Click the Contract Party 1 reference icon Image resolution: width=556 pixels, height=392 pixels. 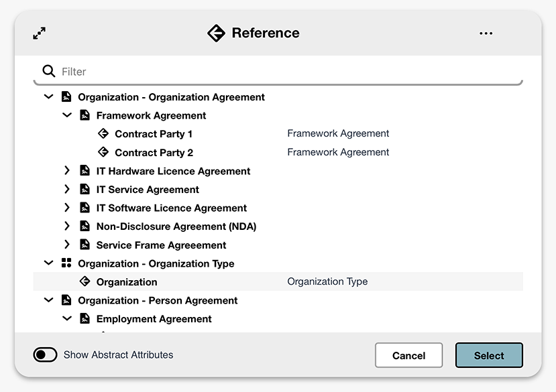[x=103, y=133]
